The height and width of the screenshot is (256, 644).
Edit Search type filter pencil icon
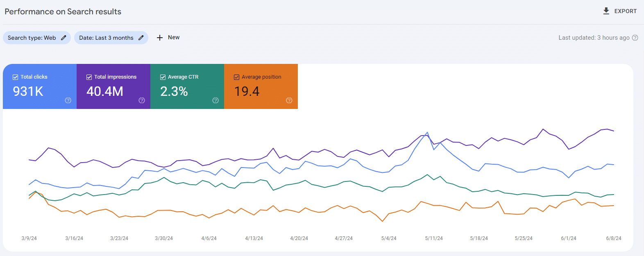[63, 38]
